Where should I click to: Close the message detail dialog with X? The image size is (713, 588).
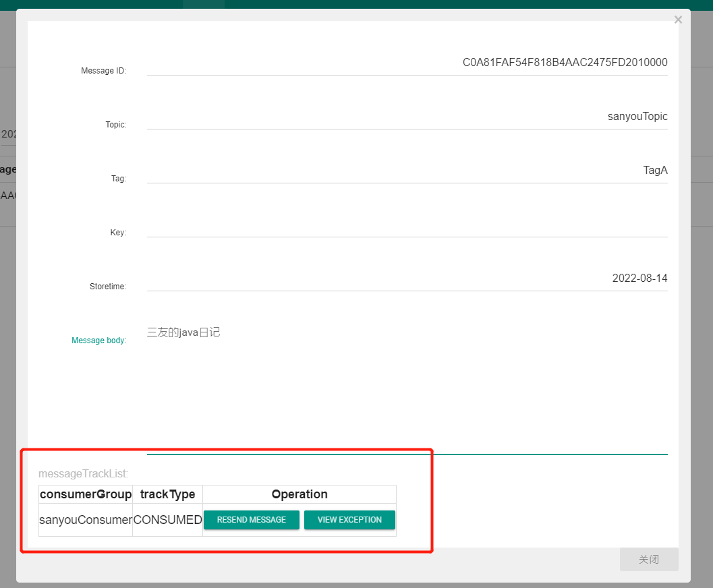tap(678, 20)
